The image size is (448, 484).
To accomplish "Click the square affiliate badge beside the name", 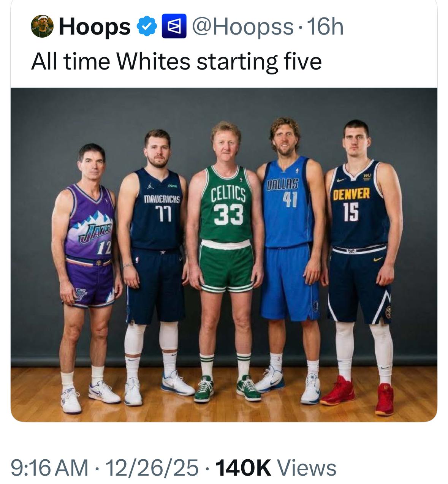I will pos(174,27).
